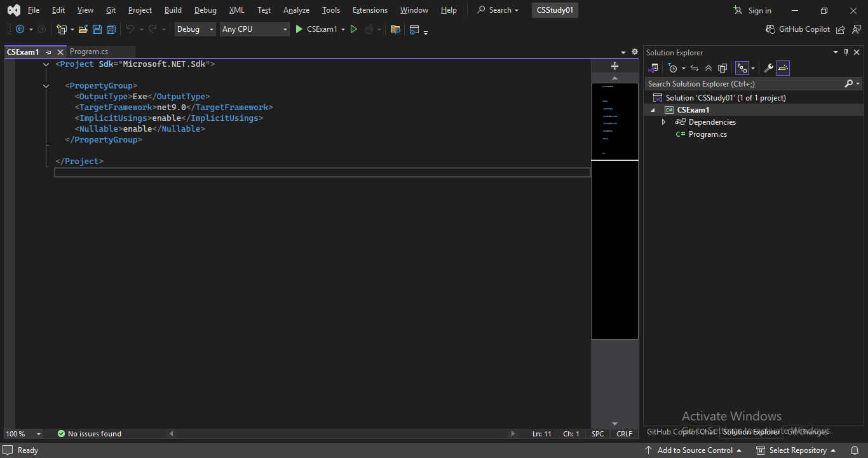The image size is (868, 458).
Task: Open the XML menu
Action: pos(237,10)
